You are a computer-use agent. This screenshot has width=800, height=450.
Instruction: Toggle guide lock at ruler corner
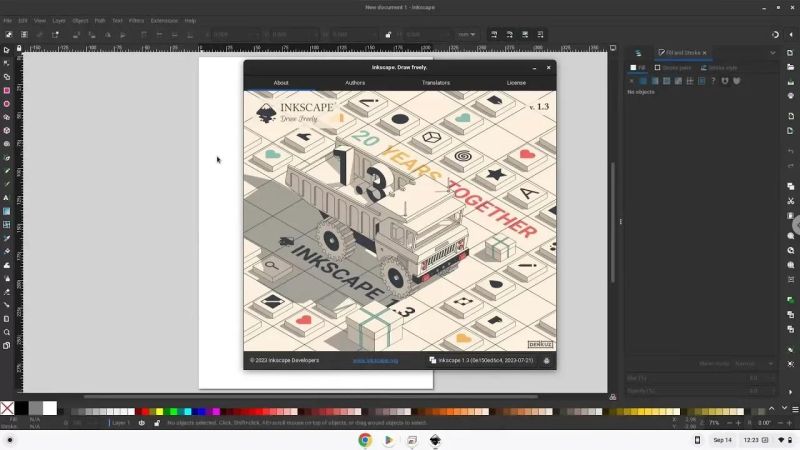point(19,48)
